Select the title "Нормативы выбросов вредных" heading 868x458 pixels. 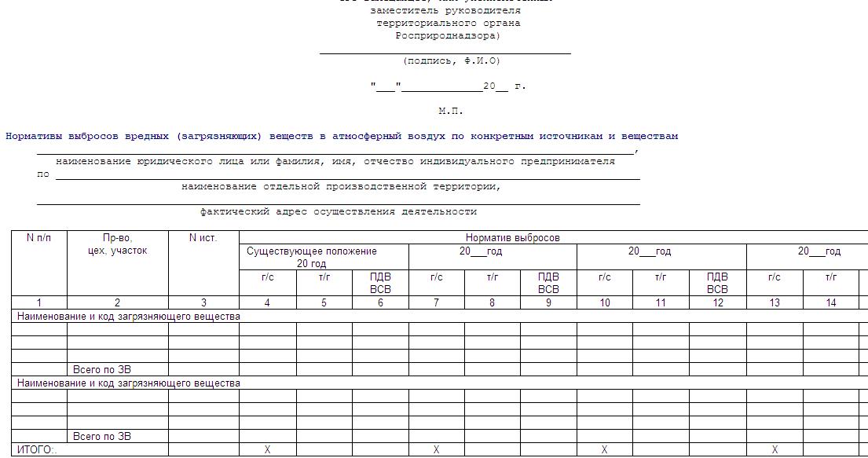341,137
